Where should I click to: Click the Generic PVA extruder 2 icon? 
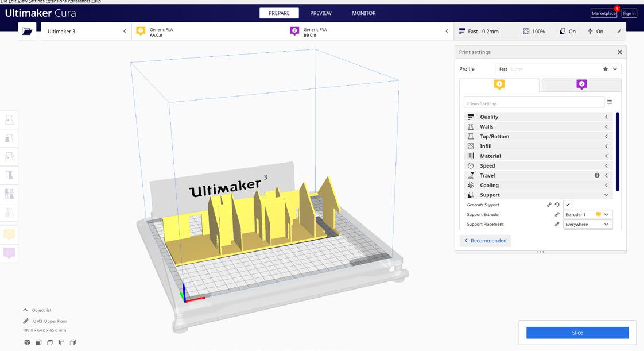[294, 32]
